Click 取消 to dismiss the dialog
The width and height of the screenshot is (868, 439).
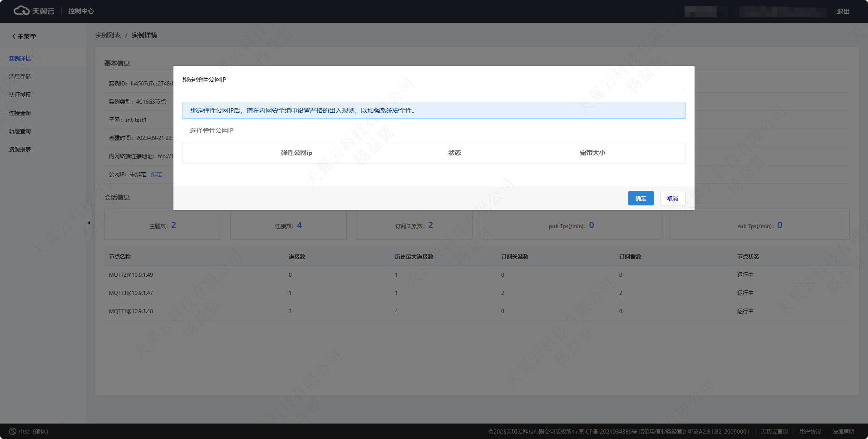click(x=672, y=198)
